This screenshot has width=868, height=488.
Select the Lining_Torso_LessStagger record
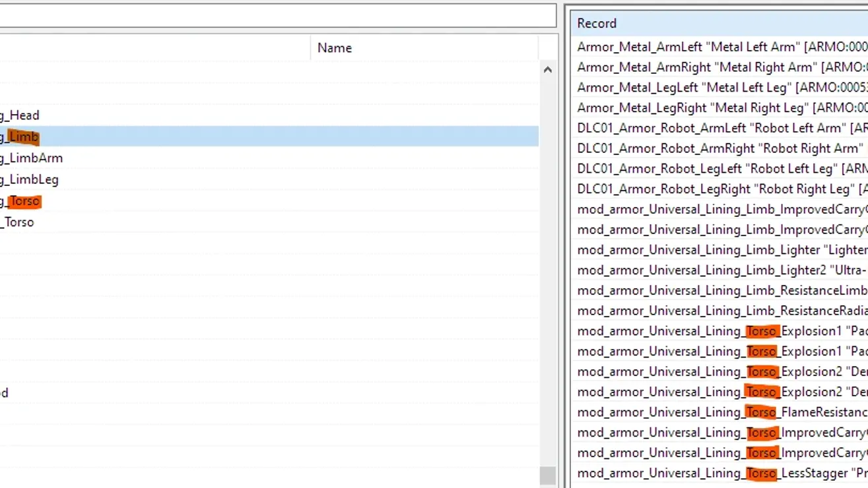tap(719, 473)
